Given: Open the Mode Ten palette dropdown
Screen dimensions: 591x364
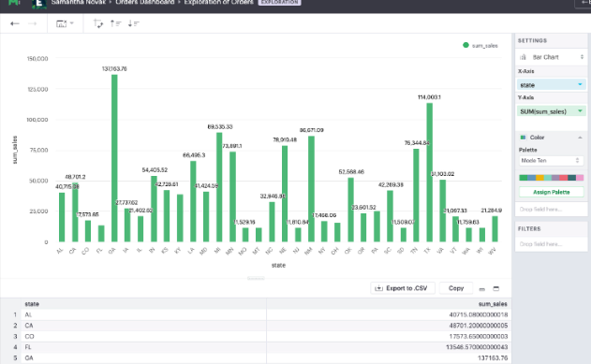Looking at the screenshot, I should click(x=551, y=161).
